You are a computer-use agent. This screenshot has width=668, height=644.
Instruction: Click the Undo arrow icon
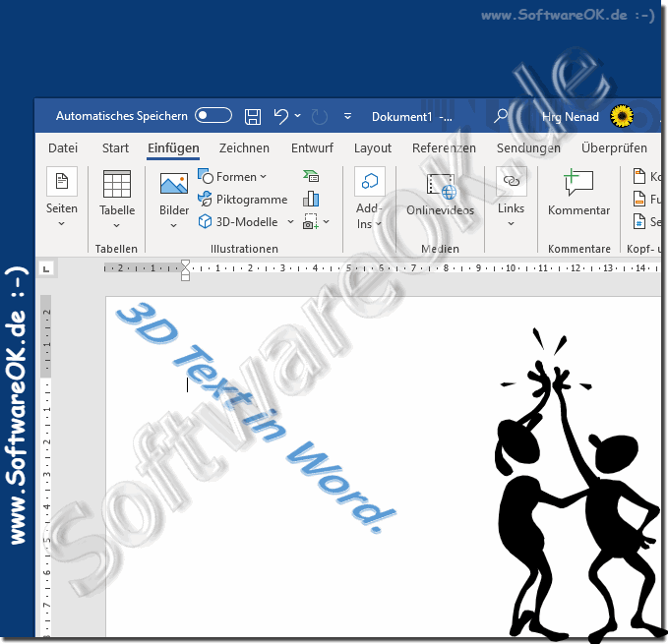point(280,116)
